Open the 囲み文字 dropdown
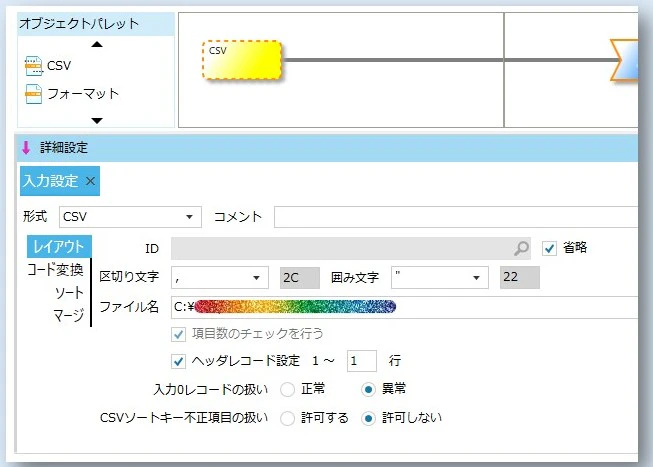 coord(440,277)
